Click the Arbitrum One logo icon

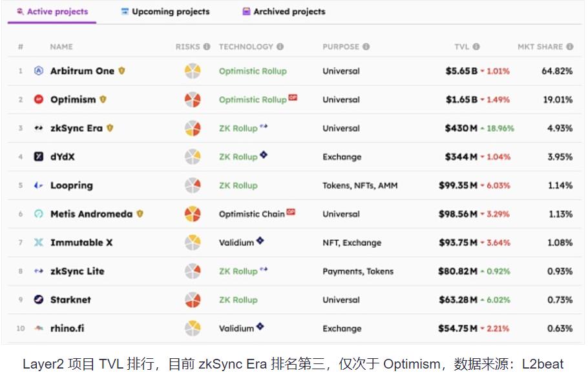click(39, 71)
